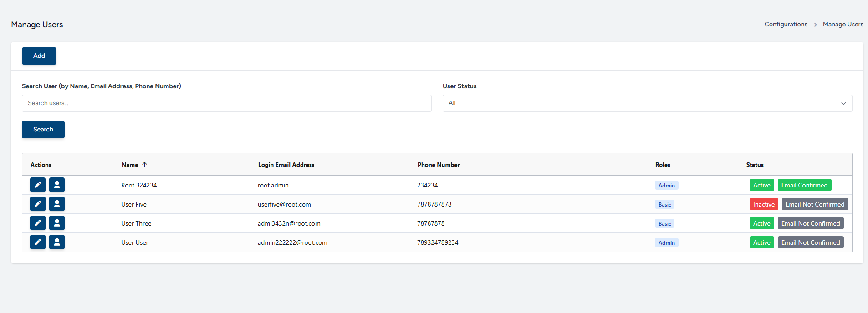
Task: Click the chevron in User Status selector
Action: point(843,103)
